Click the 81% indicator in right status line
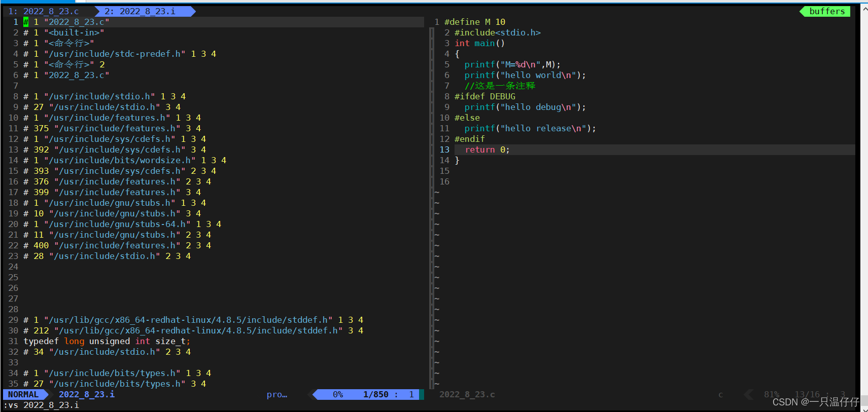The image size is (868, 412). (772, 394)
